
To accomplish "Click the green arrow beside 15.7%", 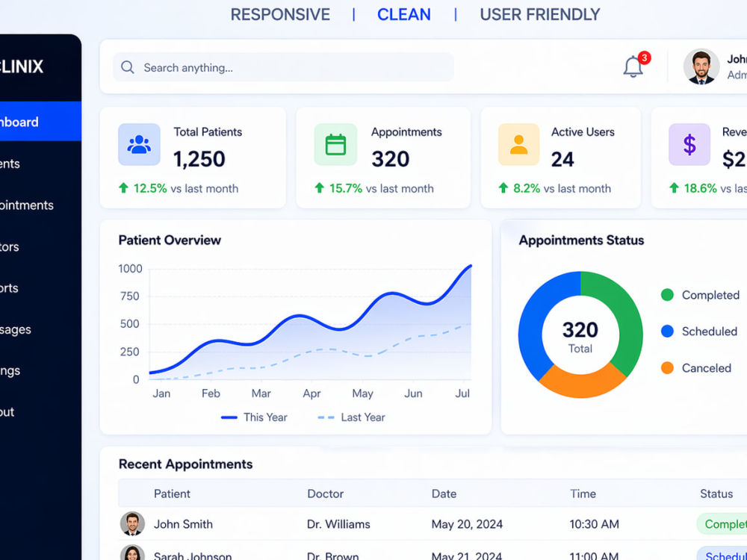I will click(319, 188).
